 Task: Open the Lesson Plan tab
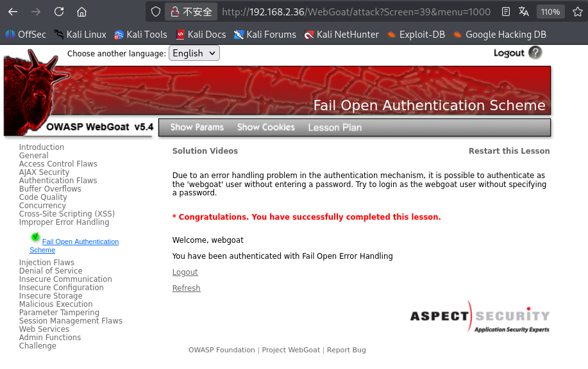pyautogui.click(x=335, y=127)
